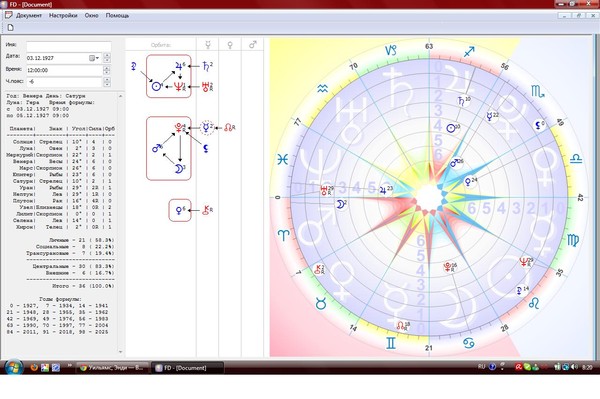Click the Sun symbol inside the chart
This screenshot has height=399, width=600.
pyautogui.click(x=452, y=128)
